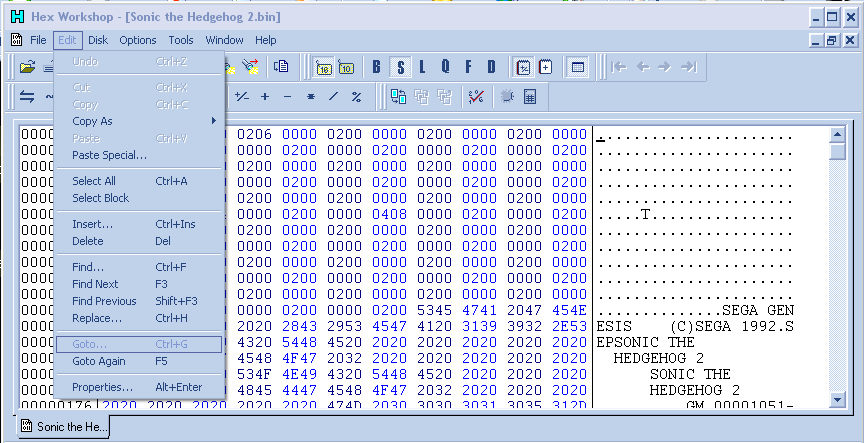This screenshot has height=443, width=864.
Task: Select the Float (F) data type
Action: tap(468, 67)
